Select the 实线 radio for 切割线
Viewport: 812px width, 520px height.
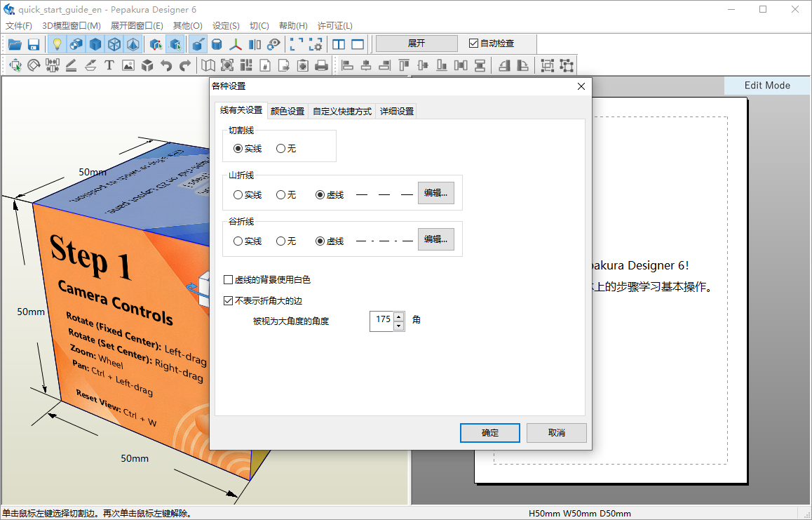238,148
